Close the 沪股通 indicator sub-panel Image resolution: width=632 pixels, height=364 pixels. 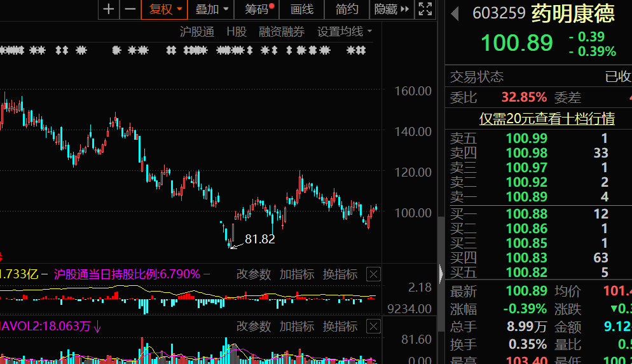tap(373, 274)
